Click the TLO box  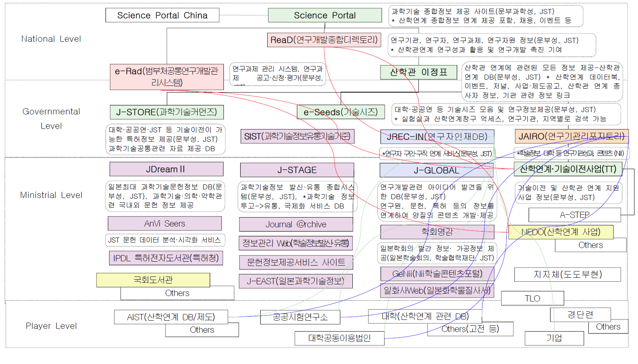pos(533,298)
